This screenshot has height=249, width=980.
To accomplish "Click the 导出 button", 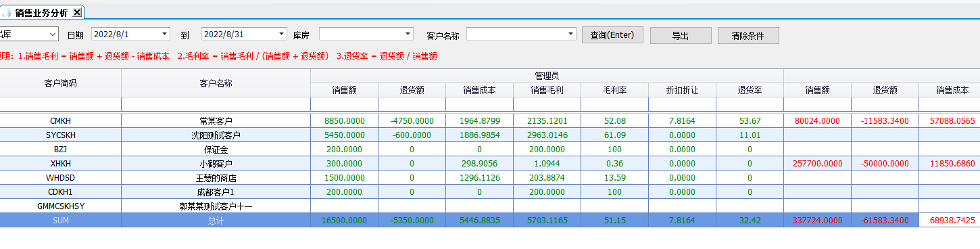I will point(681,35).
